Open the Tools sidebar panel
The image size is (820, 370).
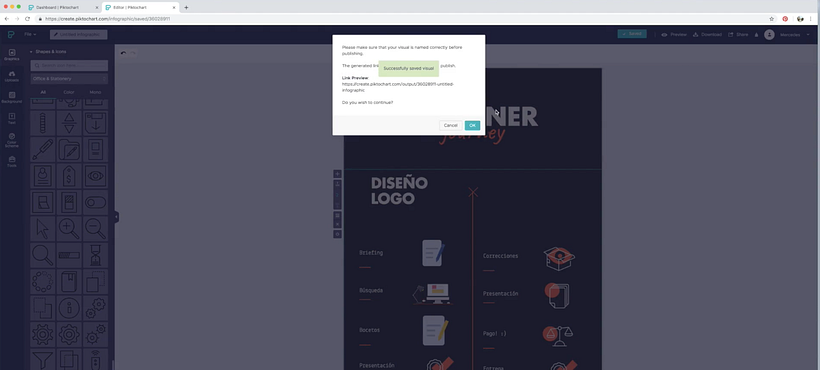point(12,161)
